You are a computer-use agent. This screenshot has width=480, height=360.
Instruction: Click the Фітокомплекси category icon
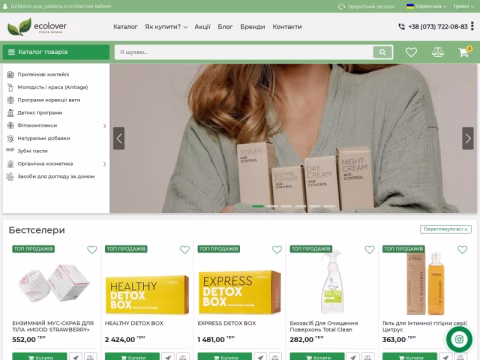pyautogui.click(x=10, y=125)
